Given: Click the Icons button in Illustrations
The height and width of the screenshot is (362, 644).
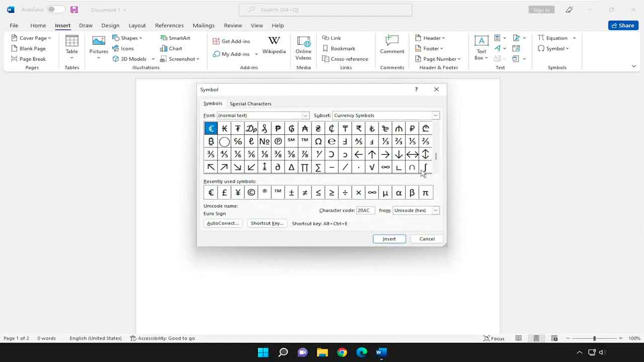Looking at the screenshot, I should pos(123,48).
